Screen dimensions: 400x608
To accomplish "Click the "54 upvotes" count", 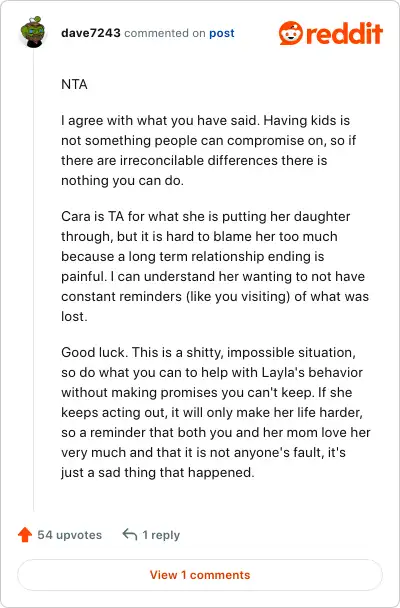I will (69, 535).
